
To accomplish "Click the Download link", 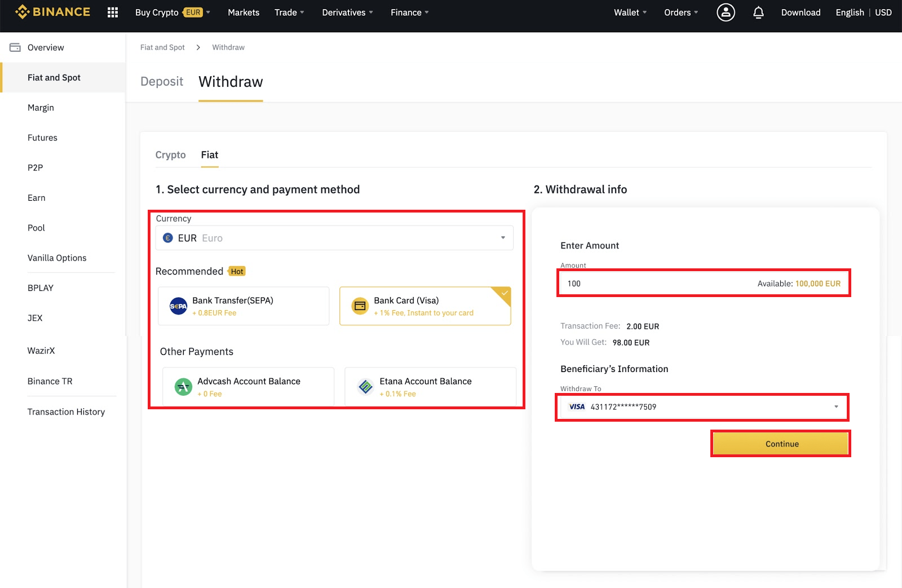I will [x=801, y=12].
